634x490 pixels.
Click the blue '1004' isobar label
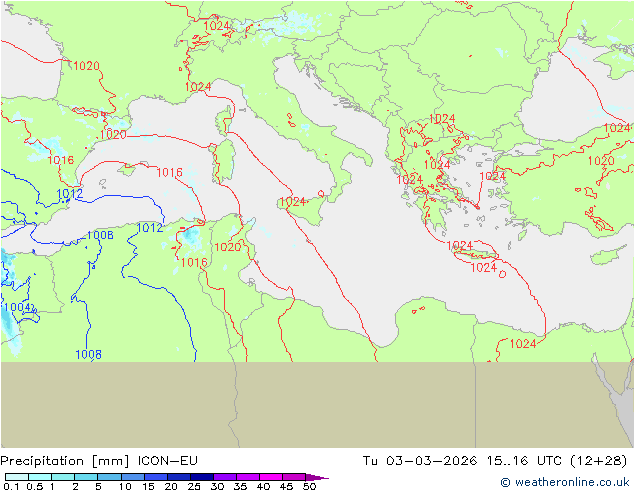(x=18, y=307)
